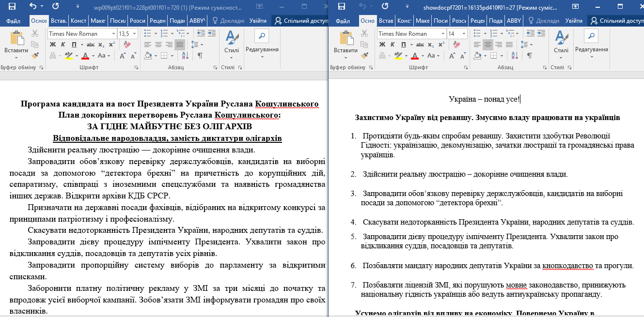Switch to Встав. tab in the left window
This screenshot has height=317, width=644.
click(59, 21)
